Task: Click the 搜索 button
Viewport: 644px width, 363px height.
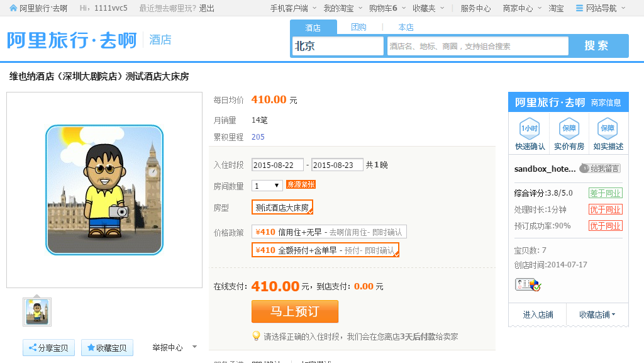Action: tap(597, 45)
